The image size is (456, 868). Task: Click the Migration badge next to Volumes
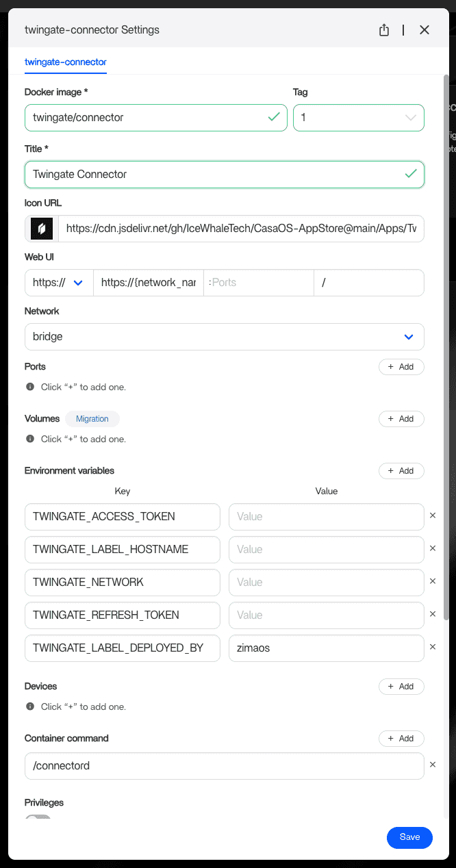point(92,419)
